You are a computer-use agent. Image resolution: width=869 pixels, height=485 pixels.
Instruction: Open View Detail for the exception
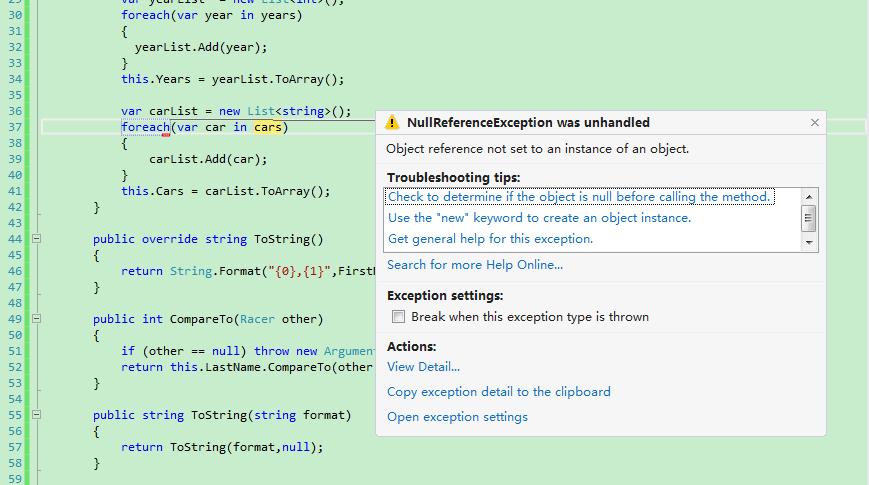click(x=423, y=367)
